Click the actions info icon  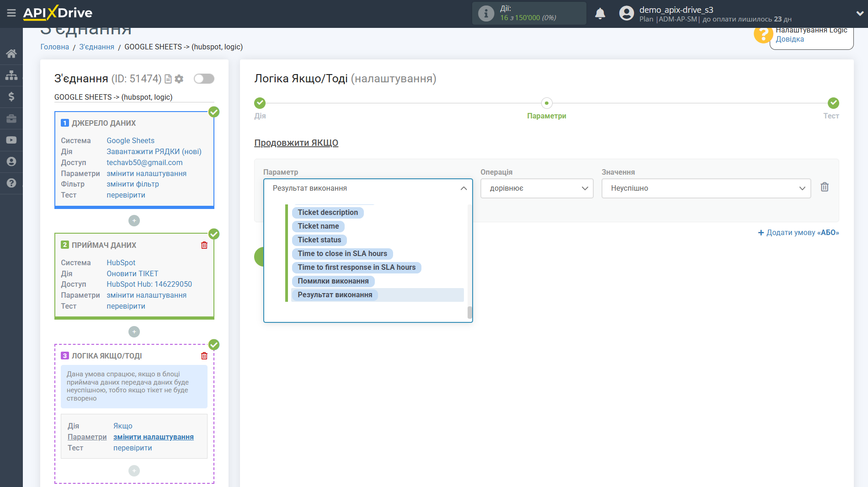486,13
